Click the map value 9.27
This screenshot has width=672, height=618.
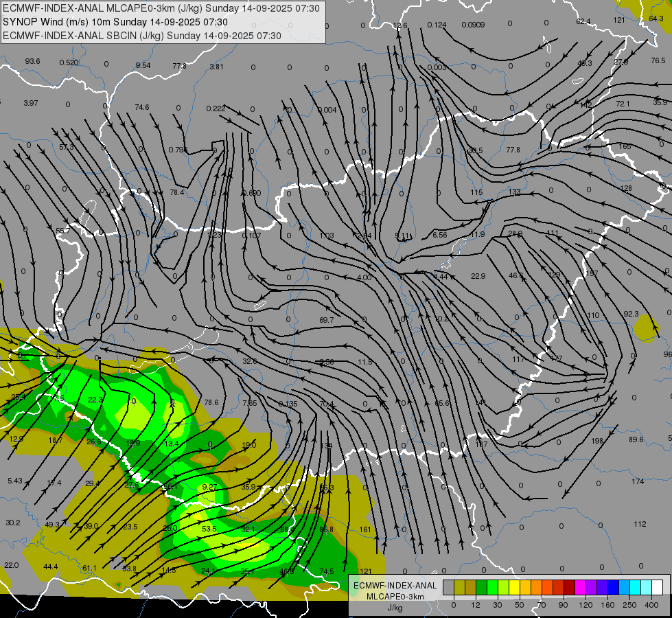click(209, 487)
